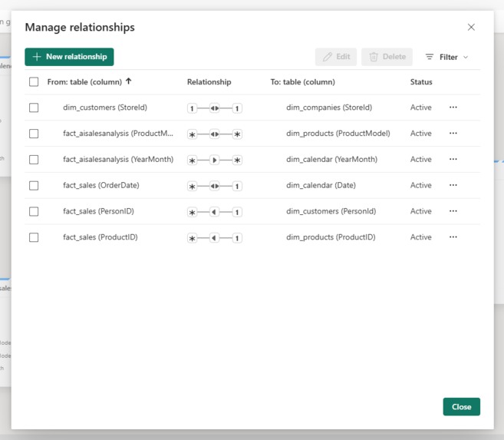Click dim_products (ProductID) cell
The height and width of the screenshot is (440, 504).
coord(331,237)
